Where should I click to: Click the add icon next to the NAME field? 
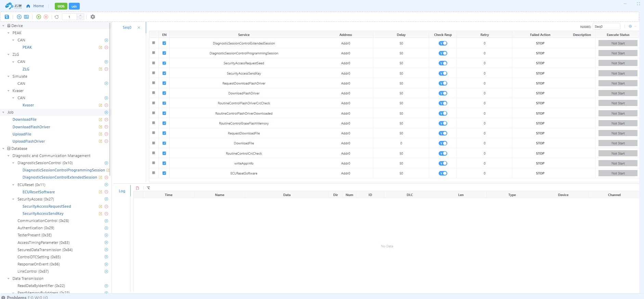tap(630, 26)
